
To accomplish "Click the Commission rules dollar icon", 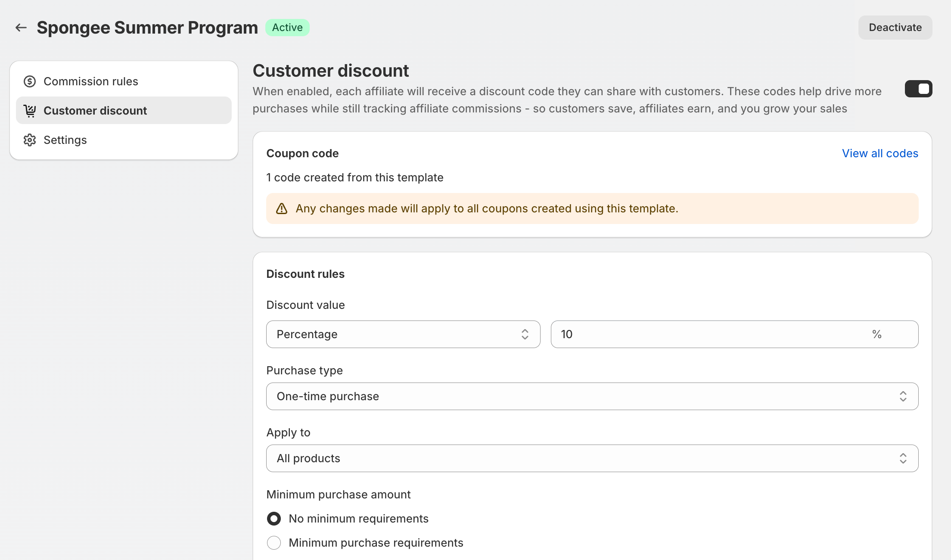I will pos(30,81).
